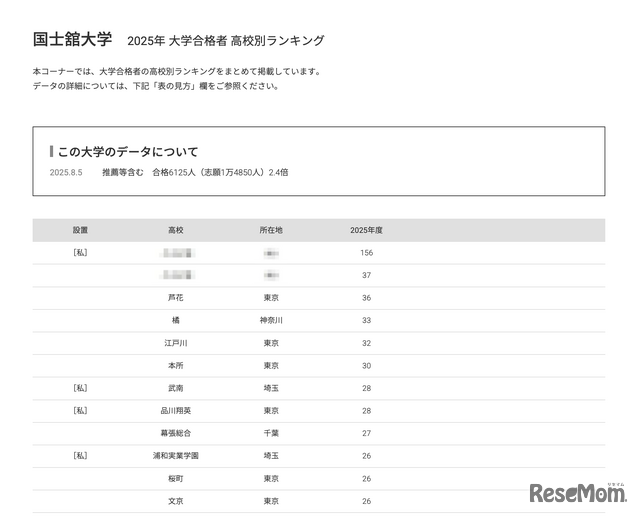This screenshot has height=516, width=640.
Task: Click the [私] marker beside 品川翔英
Action: click(x=80, y=411)
